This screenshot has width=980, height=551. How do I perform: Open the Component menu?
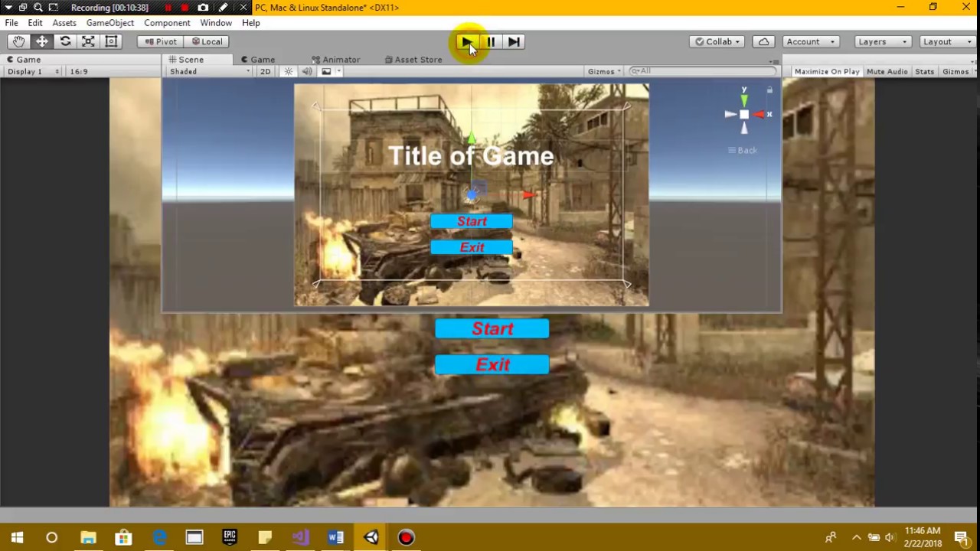tap(167, 23)
